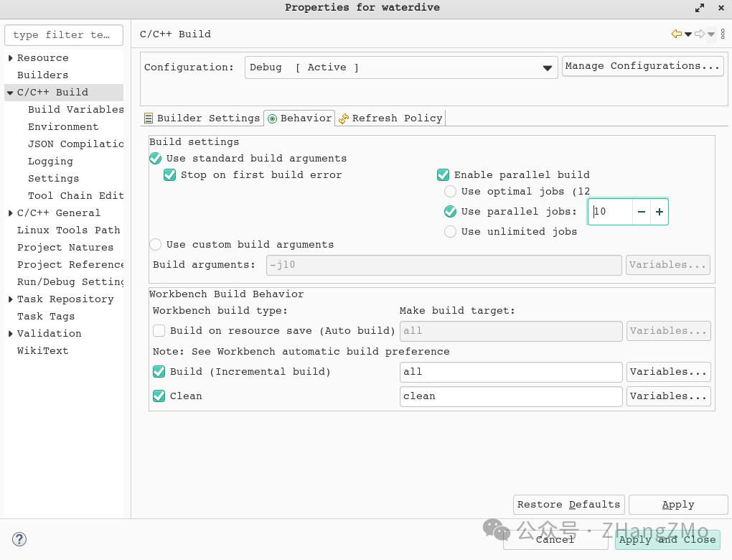The width and height of the screenshot is (732, 560).
Task: Click the help question mark icon
Action: click(19, 539)
